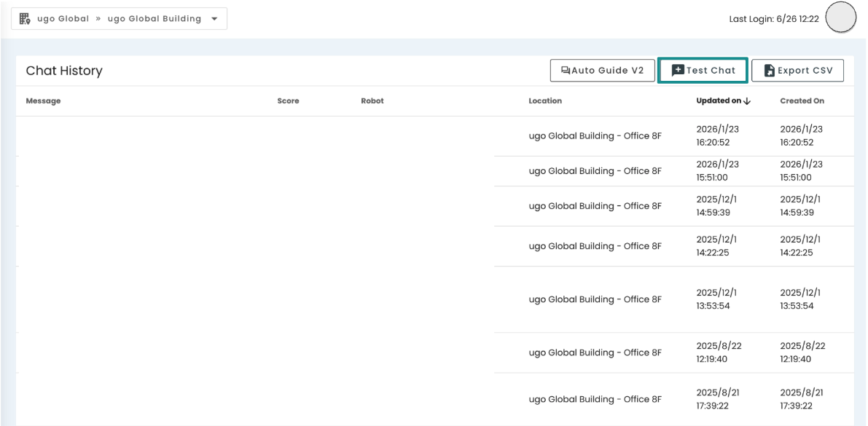
Task: Toggle the Updated on sort arrow
Action: [x=747, y=100]
